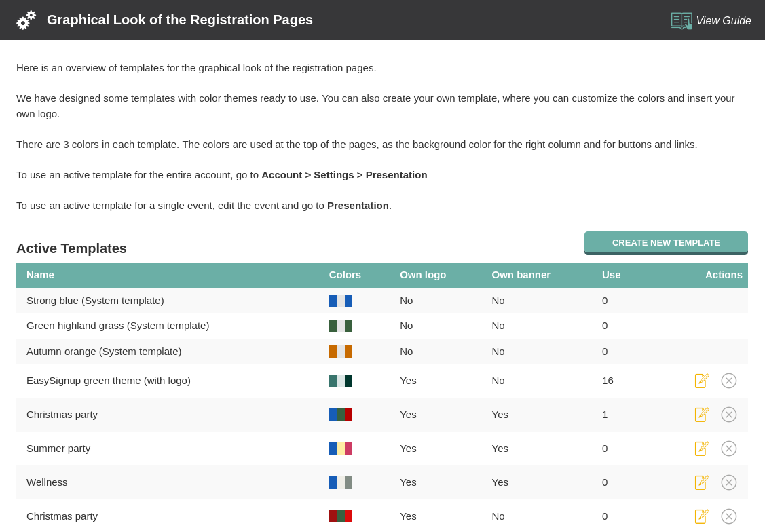
Task: Click the Use column header
Action: click(611, 275)
